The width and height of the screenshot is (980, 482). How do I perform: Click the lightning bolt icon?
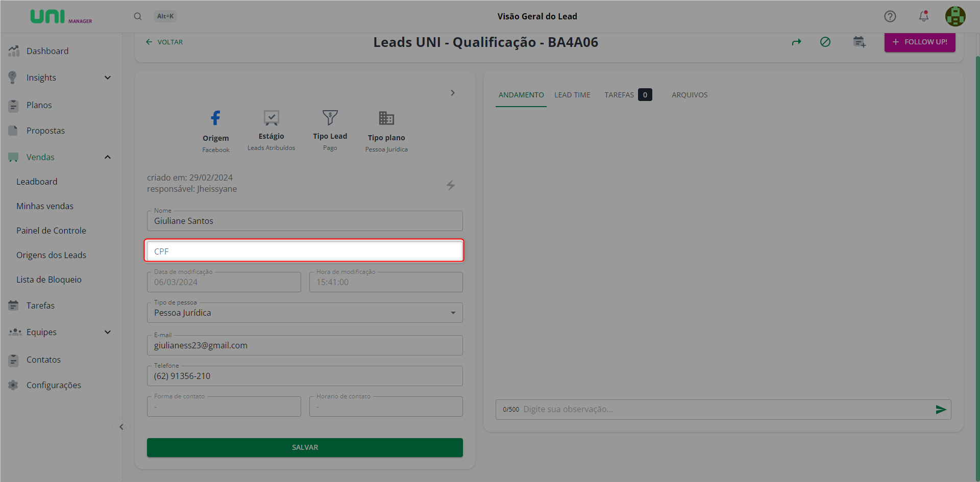coord(450,185)
